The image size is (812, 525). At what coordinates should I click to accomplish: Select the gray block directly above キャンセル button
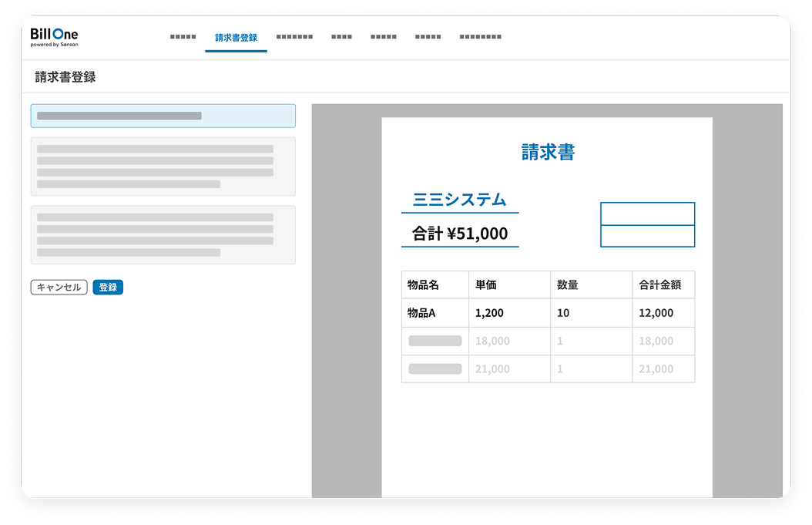click(163, 234)
